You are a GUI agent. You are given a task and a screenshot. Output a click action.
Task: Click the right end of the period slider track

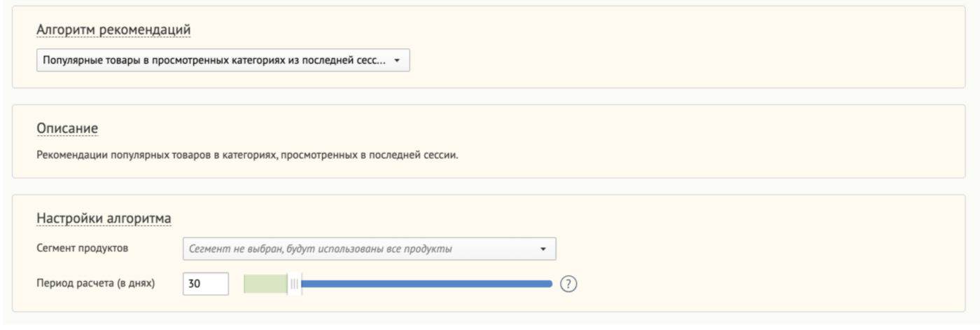549,284
